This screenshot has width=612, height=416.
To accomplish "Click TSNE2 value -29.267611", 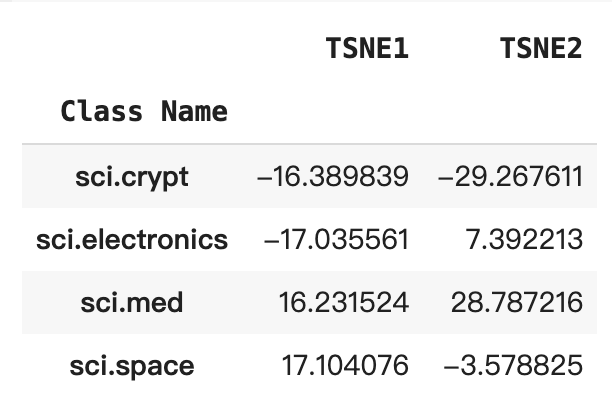I will [511, 176].
